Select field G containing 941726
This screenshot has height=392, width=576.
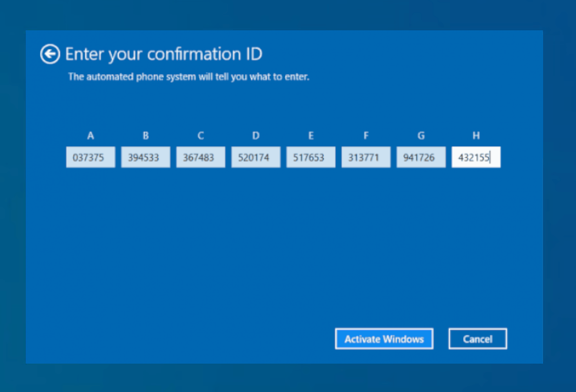421,157
